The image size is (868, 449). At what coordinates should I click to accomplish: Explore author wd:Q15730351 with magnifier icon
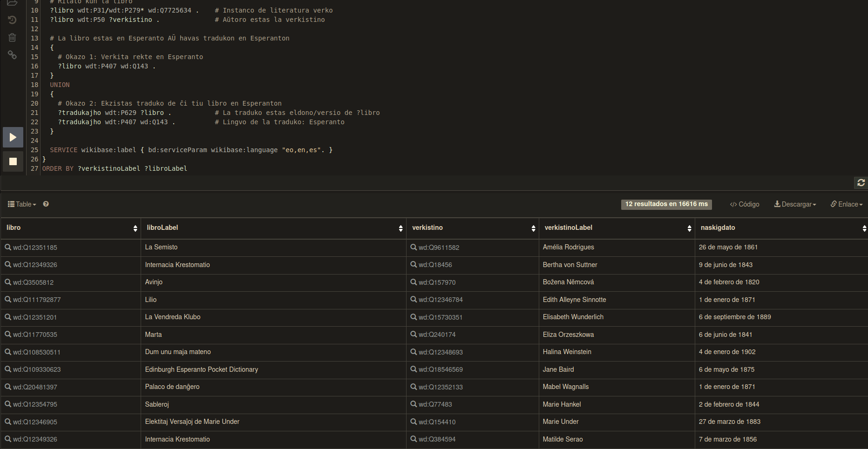point(414,317)
